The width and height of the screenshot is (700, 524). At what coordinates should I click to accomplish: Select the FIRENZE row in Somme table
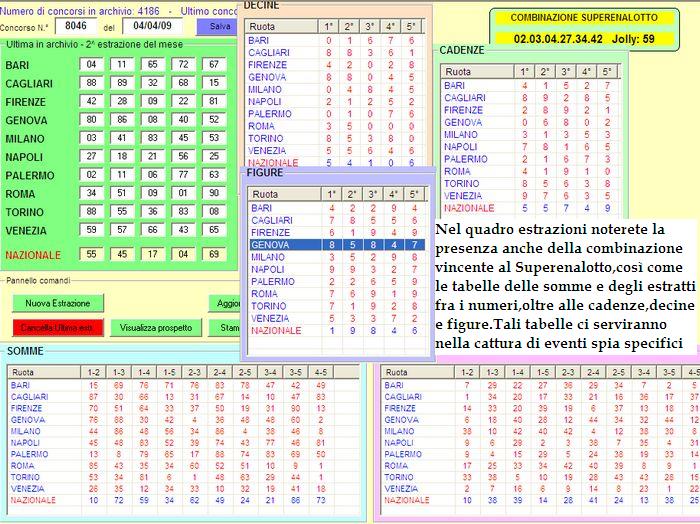[183, 408]
